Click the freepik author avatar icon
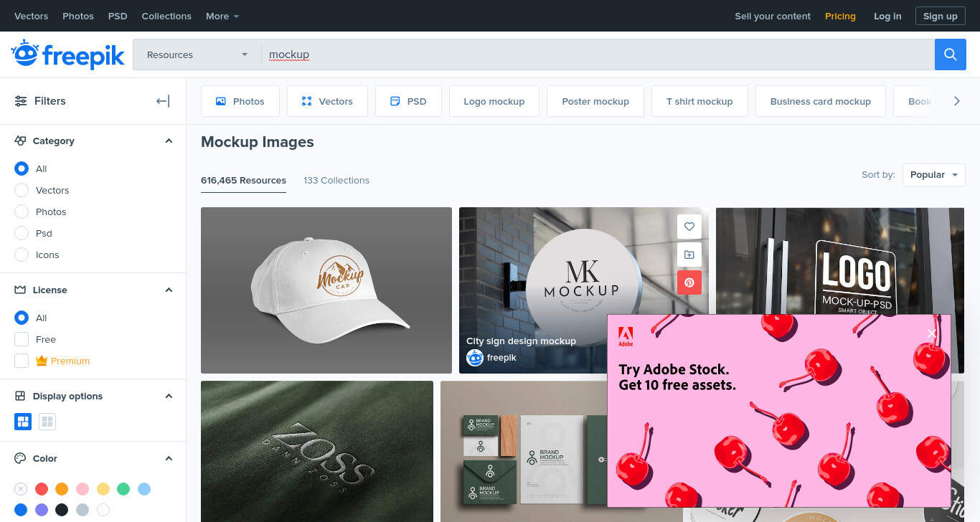This screenshot has height=522, width=980. pos(475,358)
